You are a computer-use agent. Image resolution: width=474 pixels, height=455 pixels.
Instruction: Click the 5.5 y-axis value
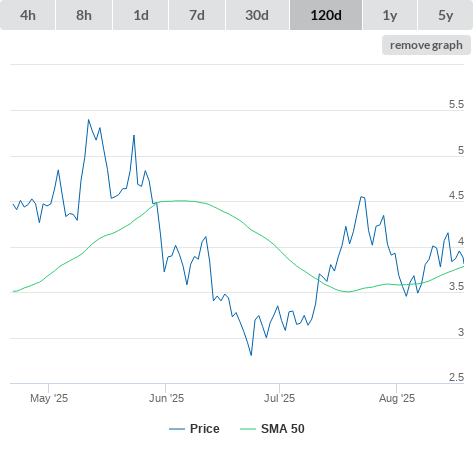(x=456, y=104)
